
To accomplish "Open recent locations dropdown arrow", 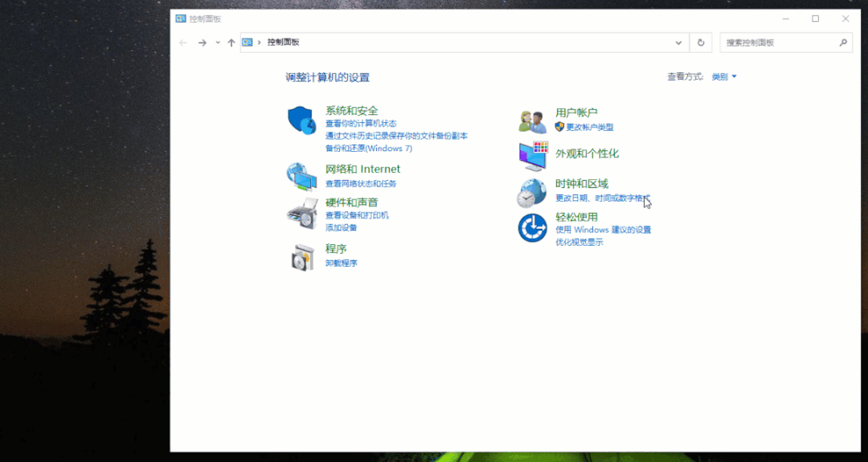I will point(218,43).
